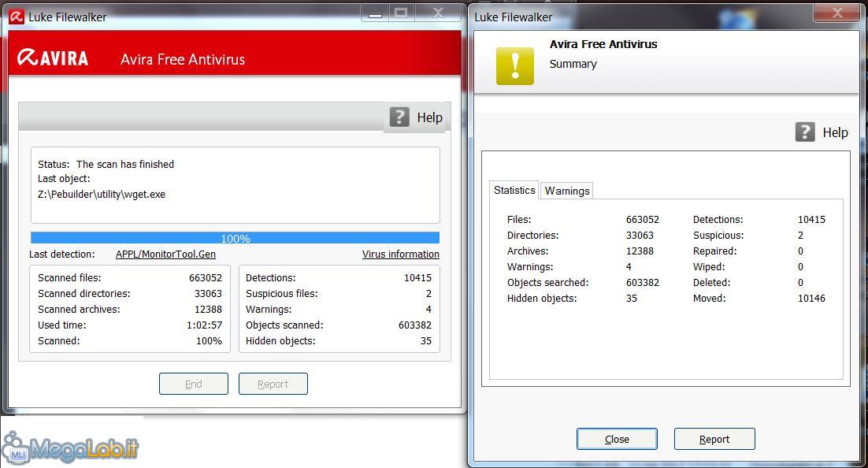Click the question mark icon in scan window
The image size is (868, 468).
pyautogui.click(x=399, y=117)
